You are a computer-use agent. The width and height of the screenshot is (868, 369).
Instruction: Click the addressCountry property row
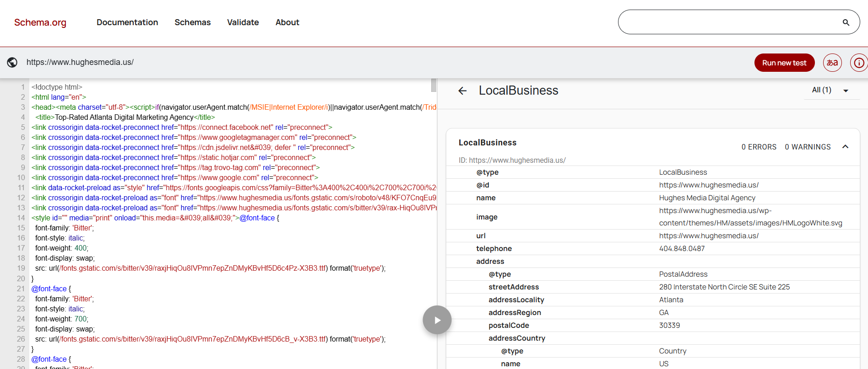[x=653, y=338]
